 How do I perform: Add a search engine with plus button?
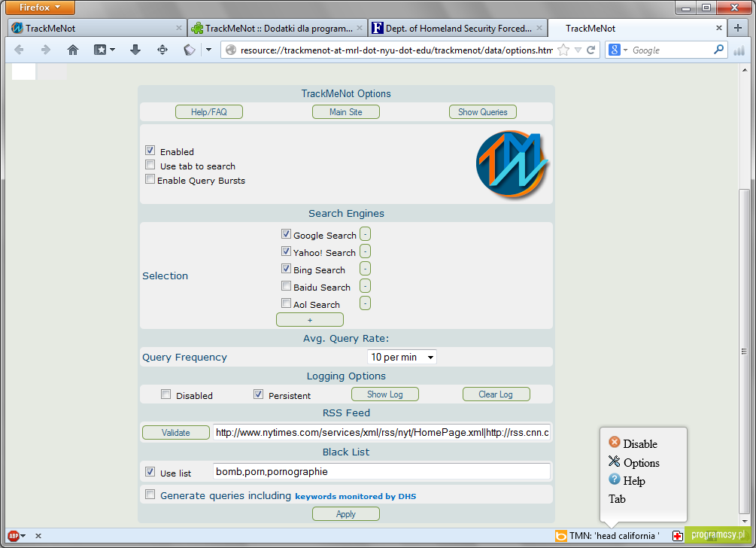pyautogui.click(x=309, y=319)
